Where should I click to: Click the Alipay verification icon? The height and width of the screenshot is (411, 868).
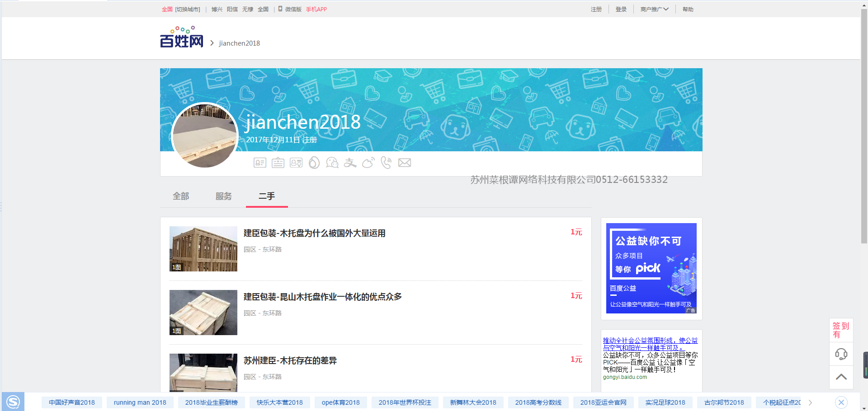(350, 163)
